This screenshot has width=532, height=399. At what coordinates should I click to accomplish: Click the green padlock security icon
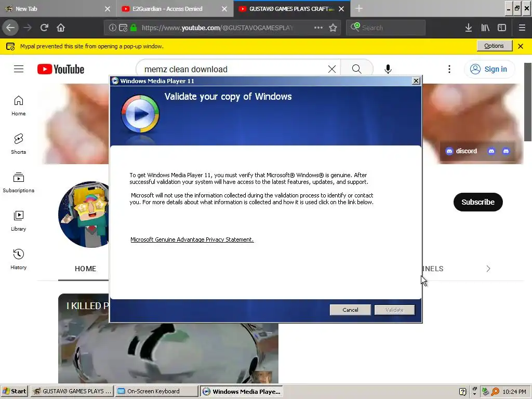(134, 28)
